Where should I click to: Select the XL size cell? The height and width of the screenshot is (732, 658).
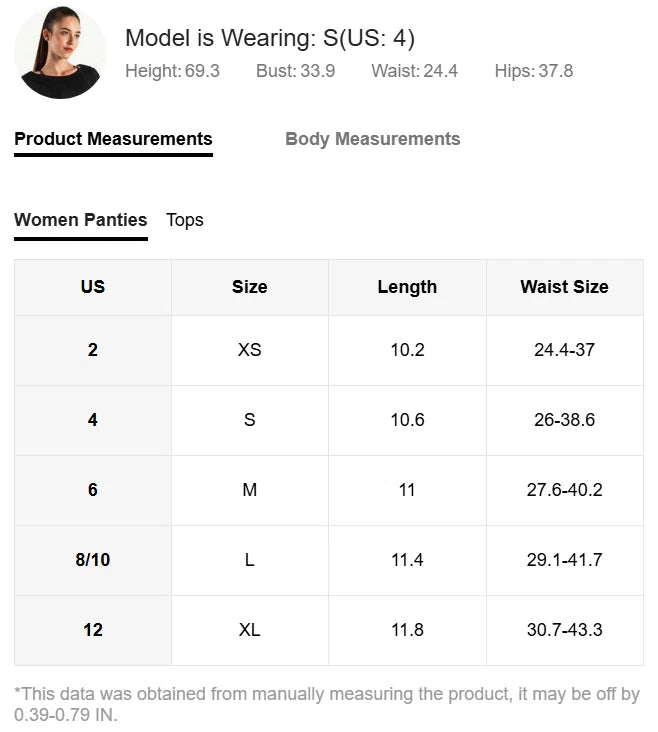(250, 630)
